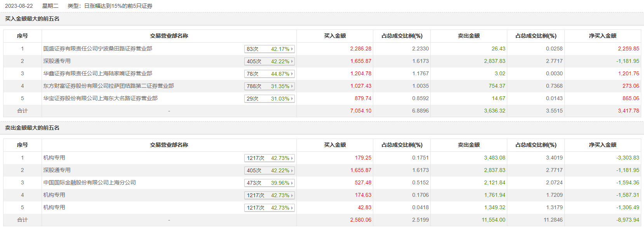Select 华宝证券上海东大名路证券营业部 link
Image resolution: width=644 pixels, height=229 pixels.
[100, 98]
